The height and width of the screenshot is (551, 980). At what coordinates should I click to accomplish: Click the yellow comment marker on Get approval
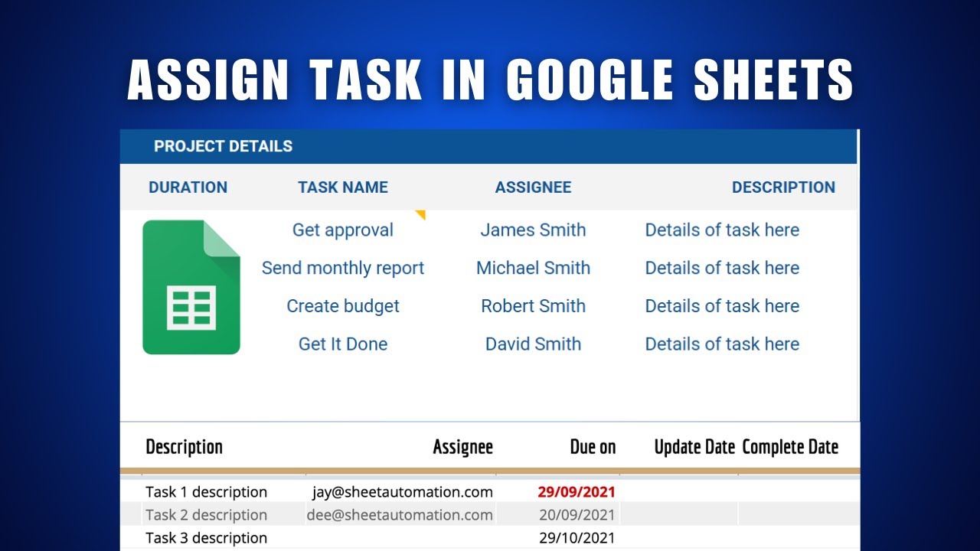[x=420, y=215]
